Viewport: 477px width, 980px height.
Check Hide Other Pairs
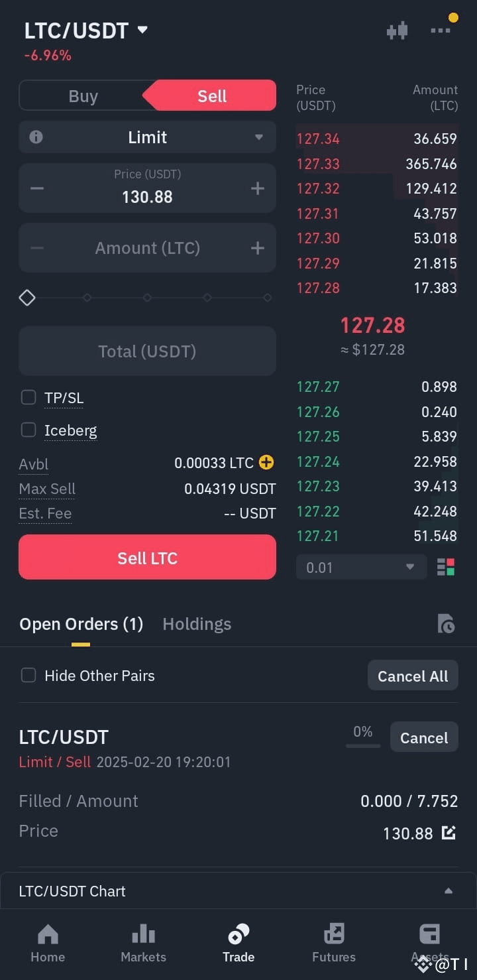point(28,675)
